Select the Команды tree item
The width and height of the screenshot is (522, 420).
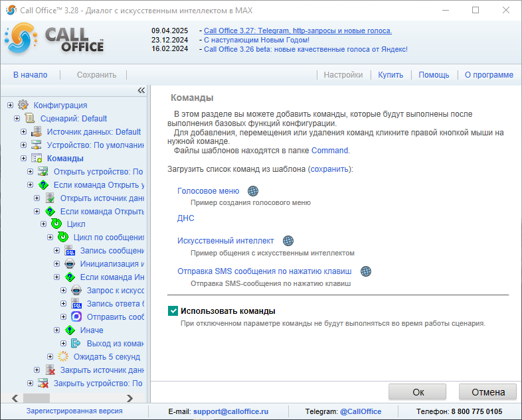click(x=65, y=158)
